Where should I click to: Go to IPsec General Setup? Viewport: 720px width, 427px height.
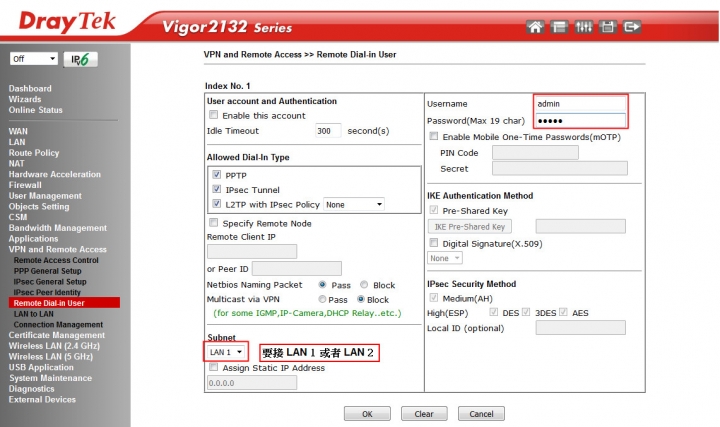point(50,281)
